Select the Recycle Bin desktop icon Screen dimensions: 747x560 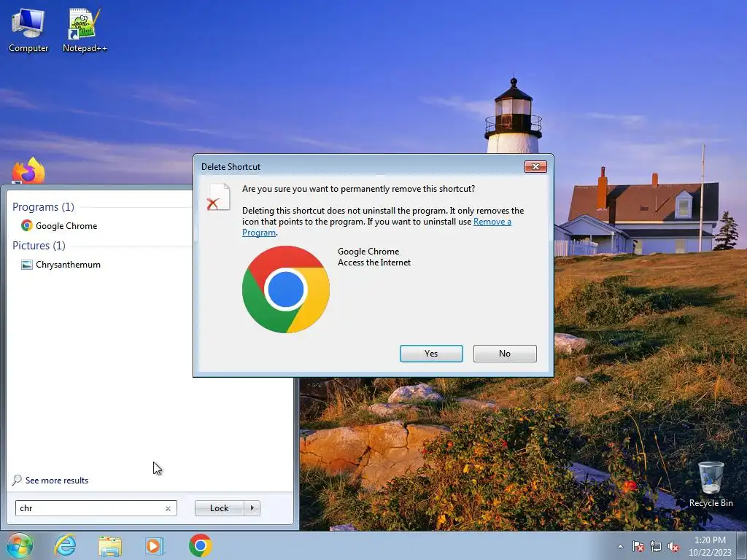(711, 484)
